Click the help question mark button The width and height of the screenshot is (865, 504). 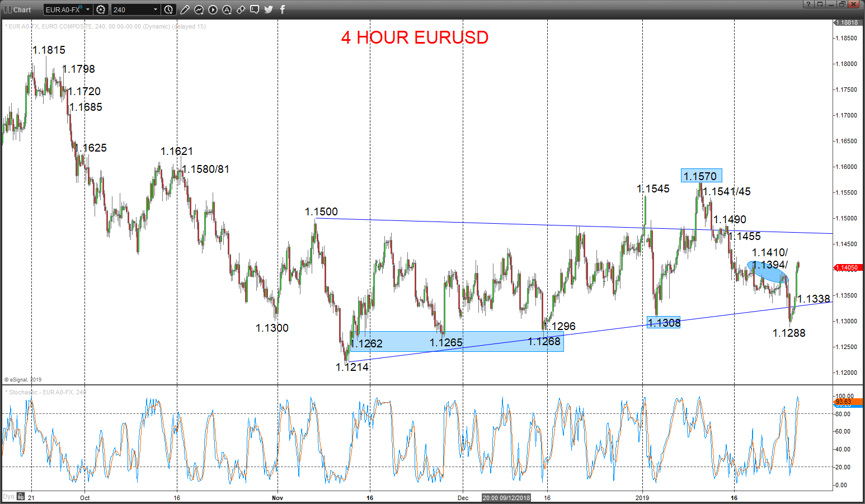coord(808,4)
